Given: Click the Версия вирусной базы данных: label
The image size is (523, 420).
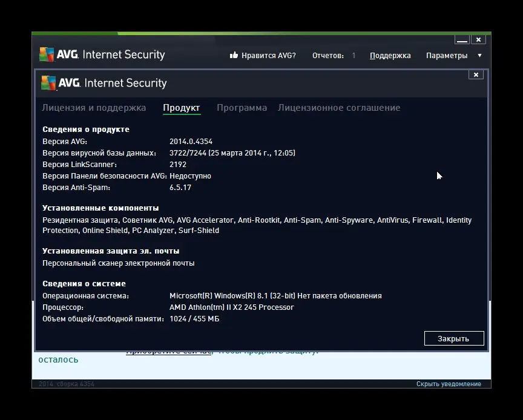Looking at the screenshot, I should point(99,153).
